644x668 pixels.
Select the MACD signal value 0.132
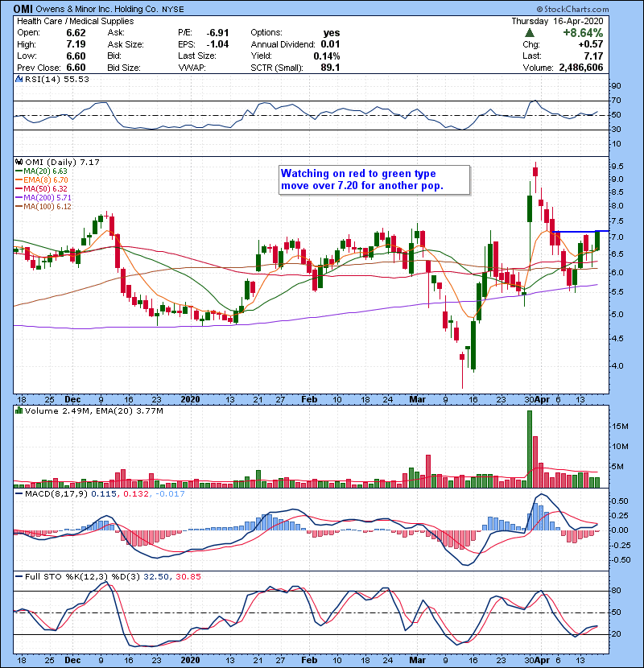pyautogui.click(x=135, y=494)
